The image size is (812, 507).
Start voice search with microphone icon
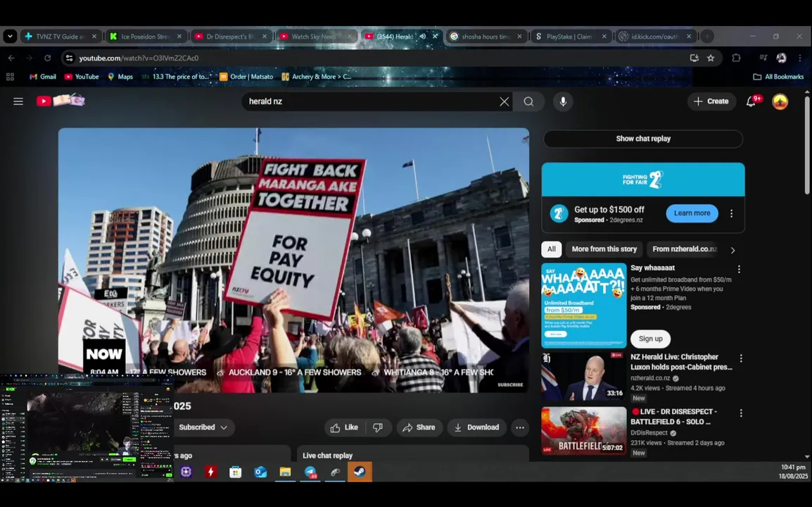tap(563, 101)
